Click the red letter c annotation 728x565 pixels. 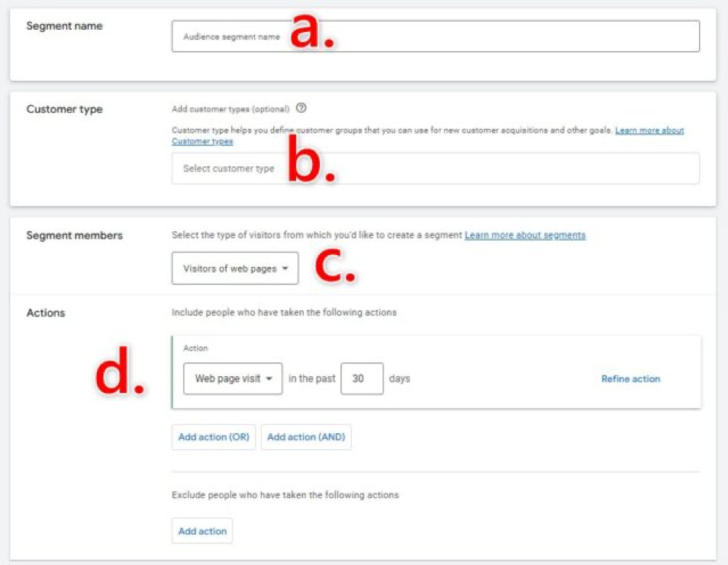tap(334, 268)
